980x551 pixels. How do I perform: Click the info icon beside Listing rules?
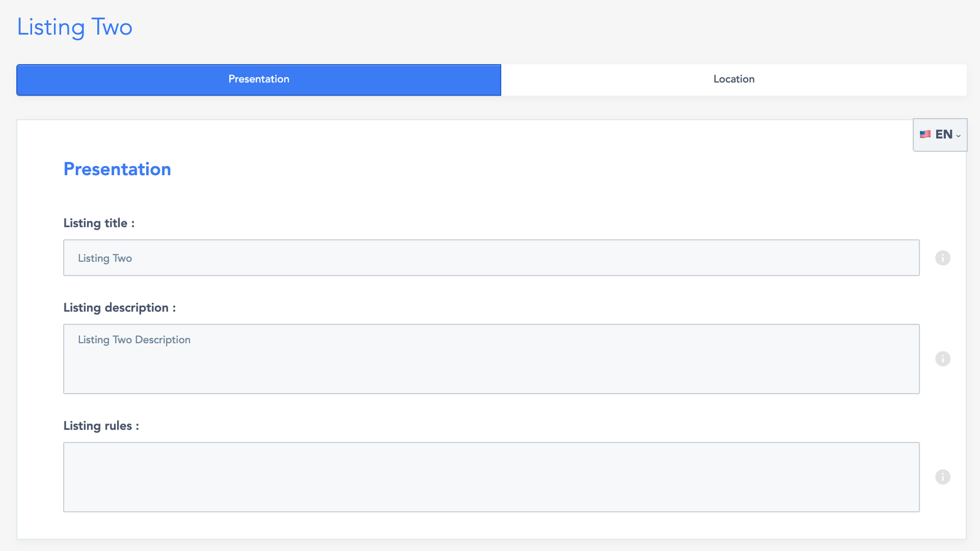pyautogui.click(x=943, y=477)
